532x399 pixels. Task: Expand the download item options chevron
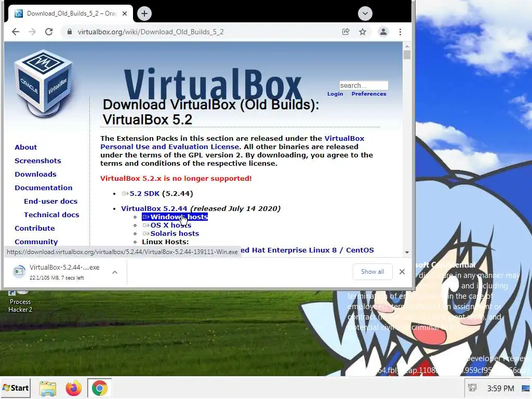[115, 272]
